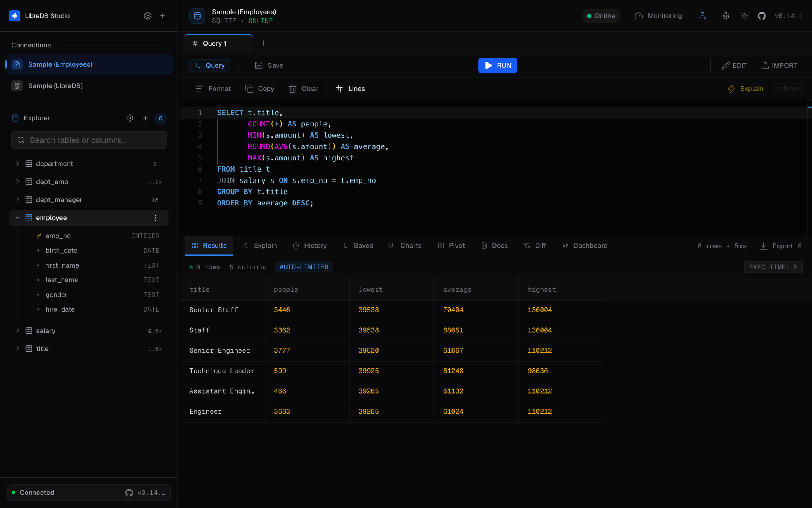The height and width of the screenshot is (508, 812).
Task: Select birth_date column
Action: coord(98,251)
